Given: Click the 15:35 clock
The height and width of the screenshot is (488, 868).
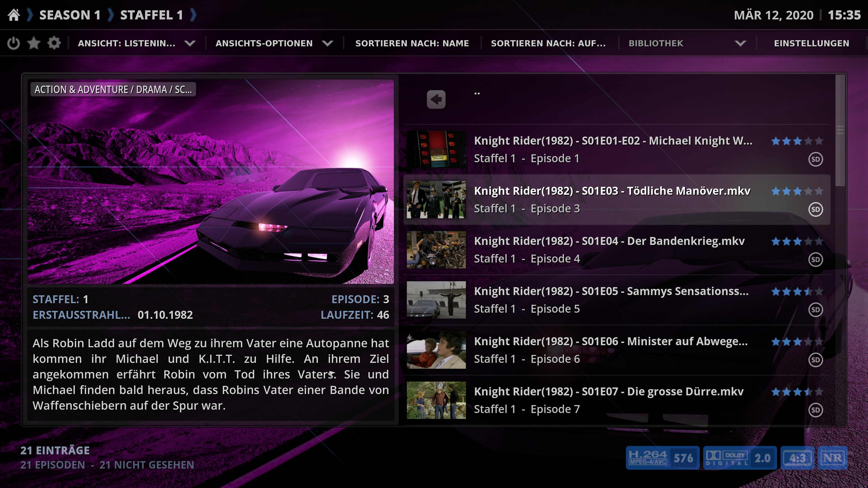Looking at the screenshot, I should pos(844,15).
